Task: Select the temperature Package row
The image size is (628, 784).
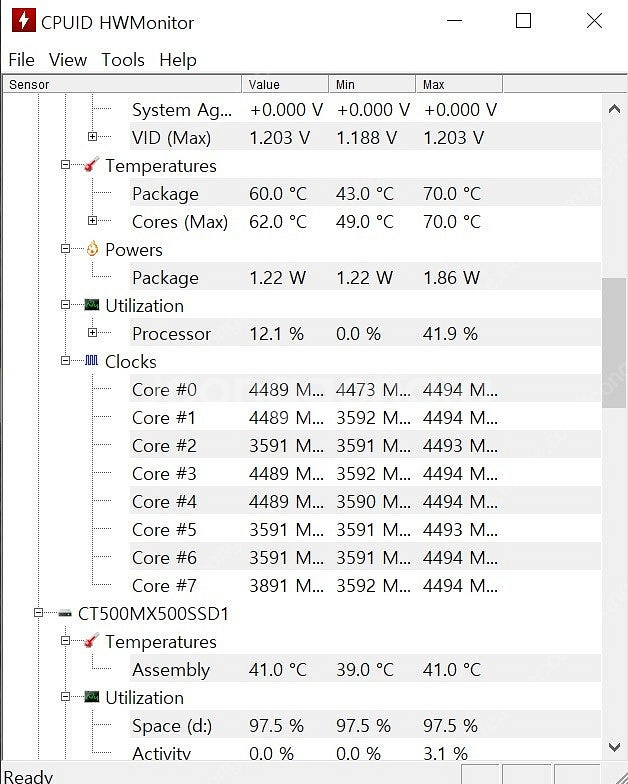Action: click(365, 194)
